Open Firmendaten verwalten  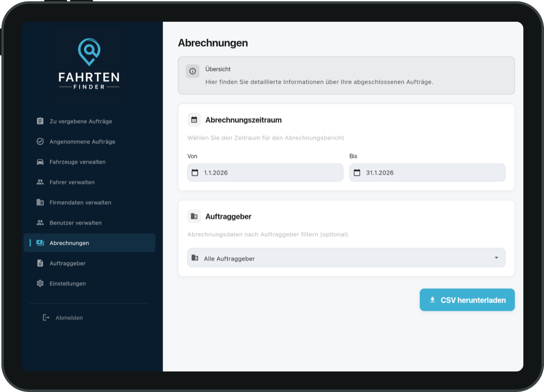coord(90,202)
